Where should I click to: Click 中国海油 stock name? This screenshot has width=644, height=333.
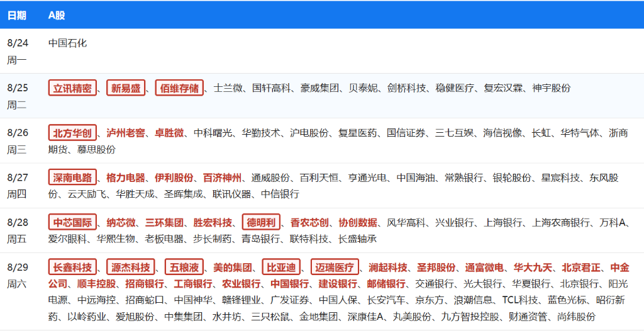pyautogui.click(x=416, y=178)
